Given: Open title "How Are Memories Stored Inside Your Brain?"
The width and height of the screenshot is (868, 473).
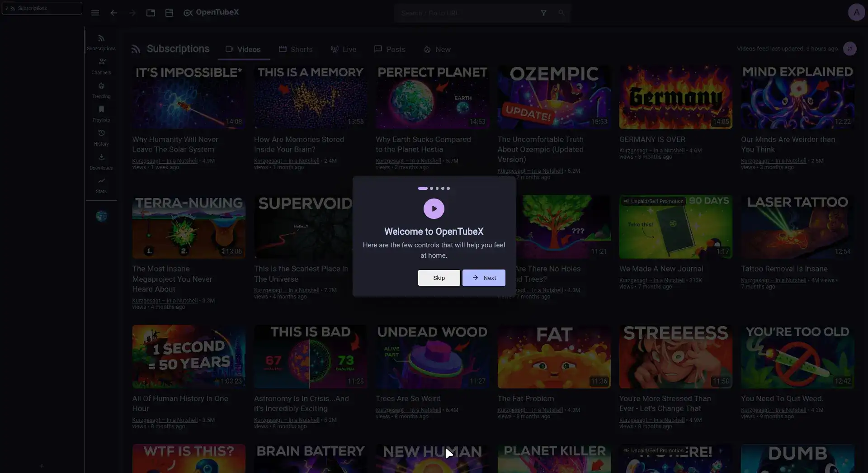Looking at the screenshot, I should click(x=299, y=144).
